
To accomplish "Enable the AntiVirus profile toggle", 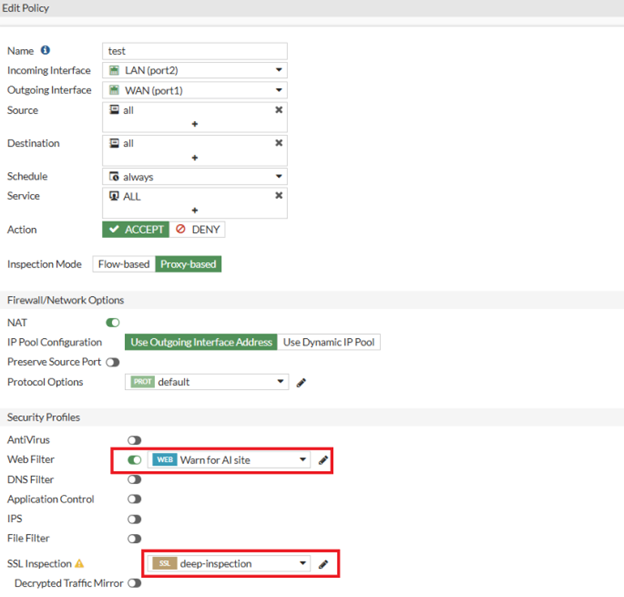I will tap(135, 440).
